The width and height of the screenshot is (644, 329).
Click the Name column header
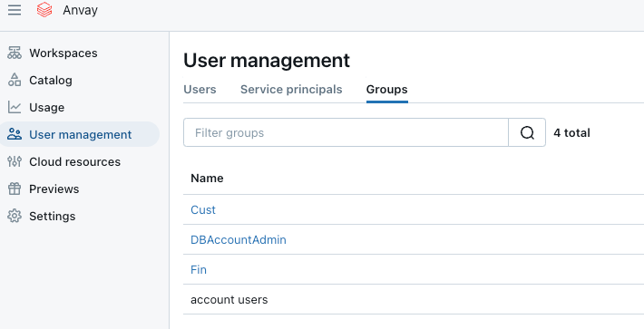click(x=207, y=178)
